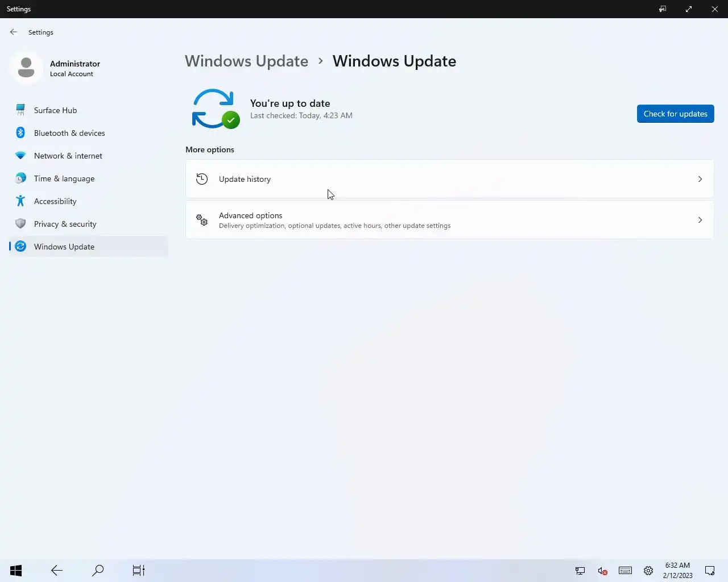The image size is (728, 582).
Task: Click the network tray icon
Action: [580, 571]
